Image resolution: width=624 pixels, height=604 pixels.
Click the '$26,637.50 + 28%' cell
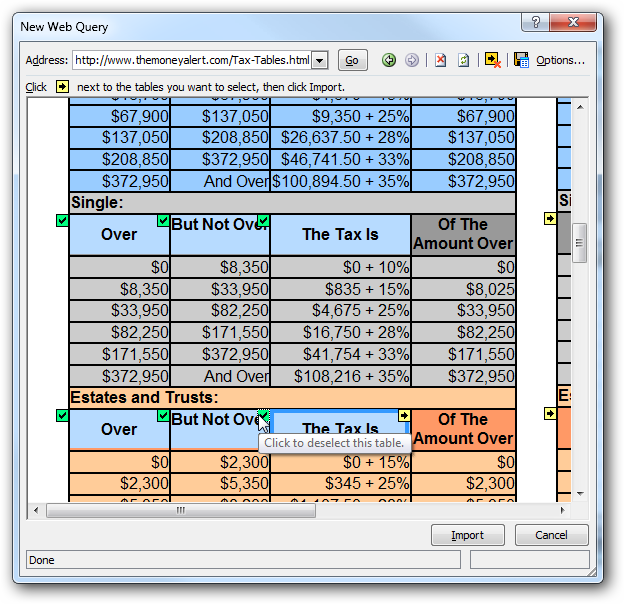[340, 138]
